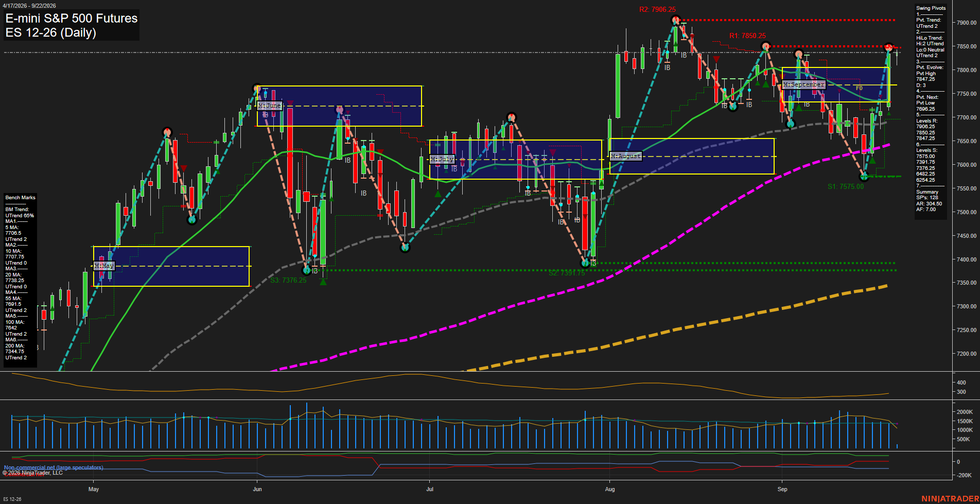Click the 100 MA value 7642
This screenshot has height=504, width=980.
coord(11,328)
